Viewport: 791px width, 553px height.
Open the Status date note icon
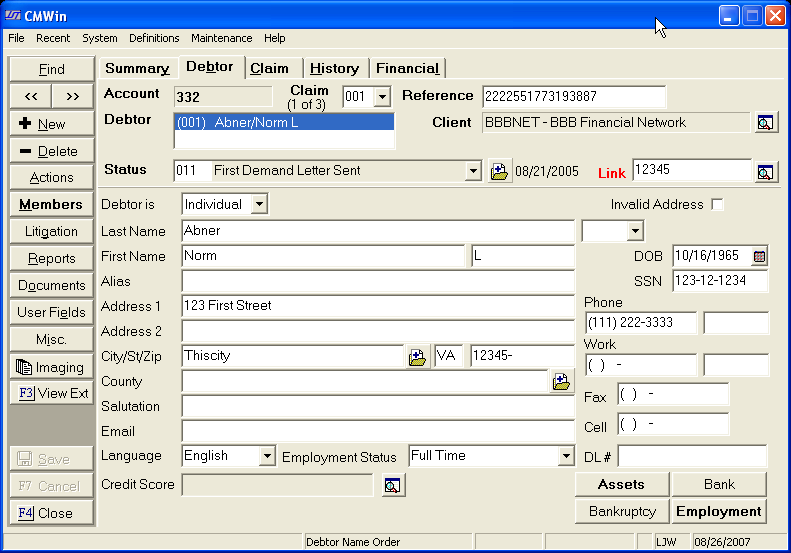click(499, 171)
